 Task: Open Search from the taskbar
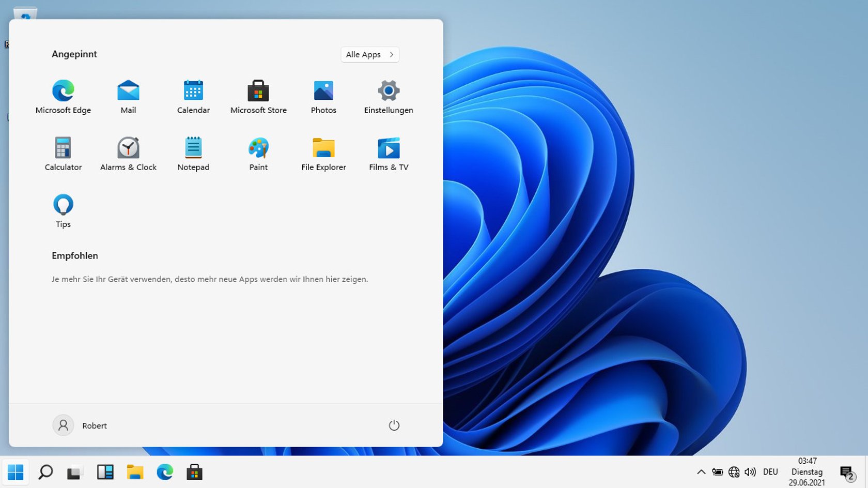point(45,471)
